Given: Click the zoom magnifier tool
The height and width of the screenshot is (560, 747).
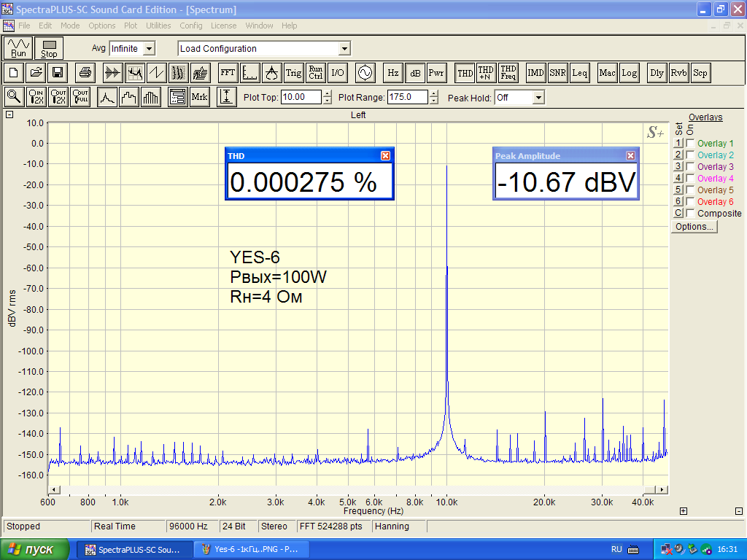Looking at the screenshot, I should tap(14, 97).
